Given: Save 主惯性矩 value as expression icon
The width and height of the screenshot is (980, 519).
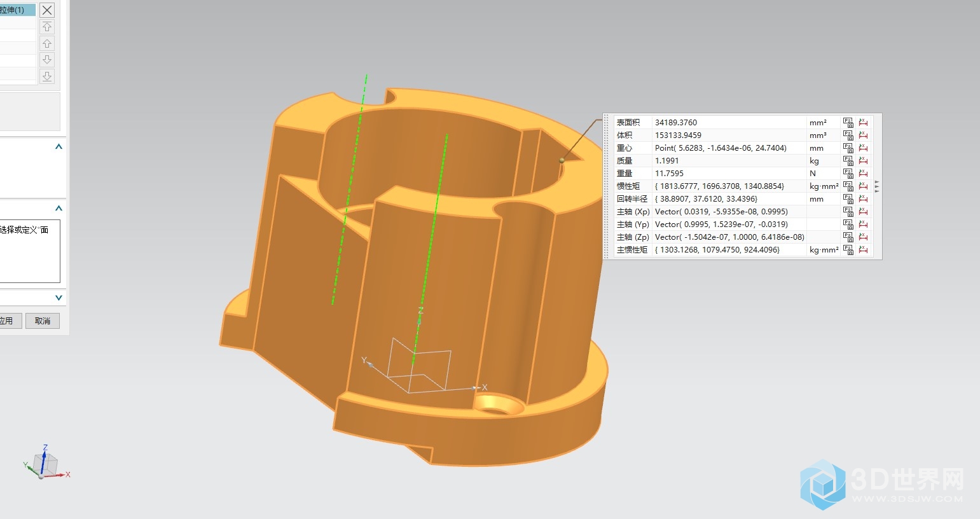Looking at the screenshot, I should pyautogui.click(x=848, y=249).
